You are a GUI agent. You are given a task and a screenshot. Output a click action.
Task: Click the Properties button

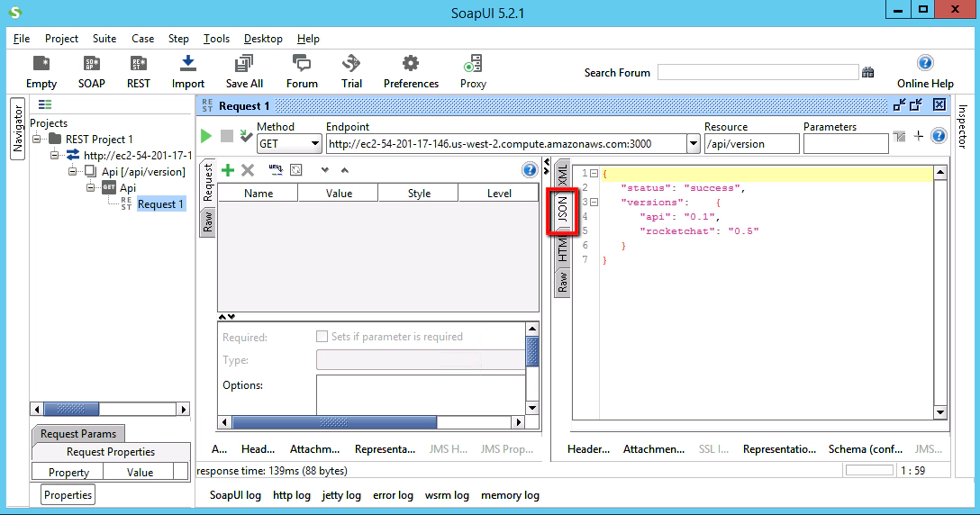point(68,495)
